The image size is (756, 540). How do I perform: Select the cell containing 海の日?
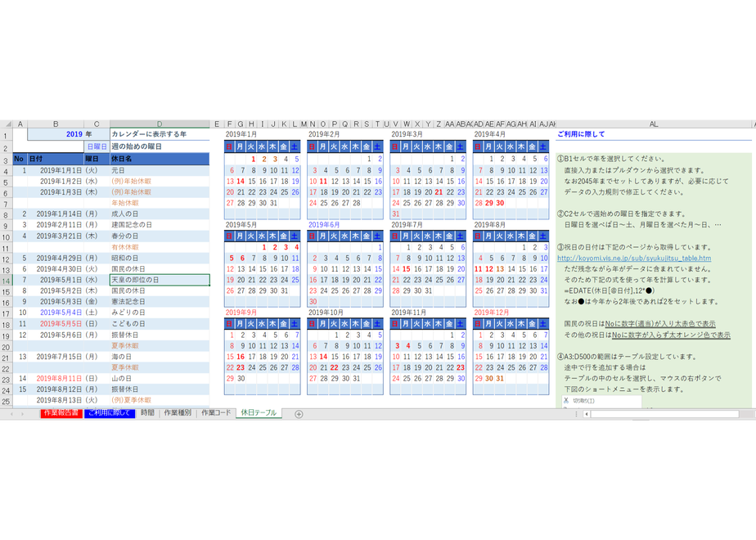[x=160, y=357]
